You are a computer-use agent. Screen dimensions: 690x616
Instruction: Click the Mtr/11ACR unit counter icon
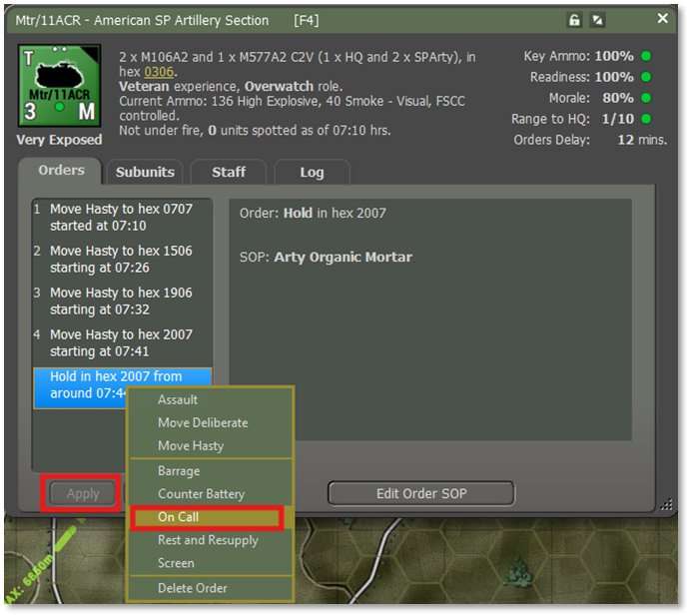[59, 86]
